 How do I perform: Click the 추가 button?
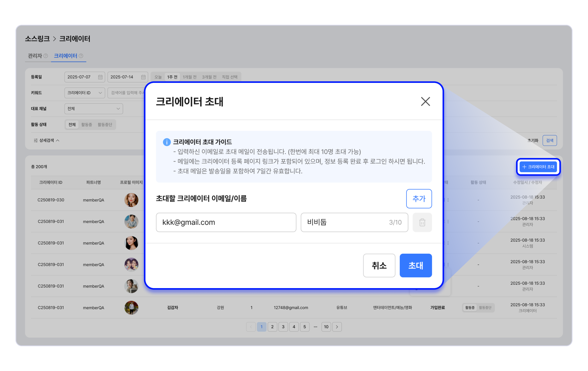[419, 198]
